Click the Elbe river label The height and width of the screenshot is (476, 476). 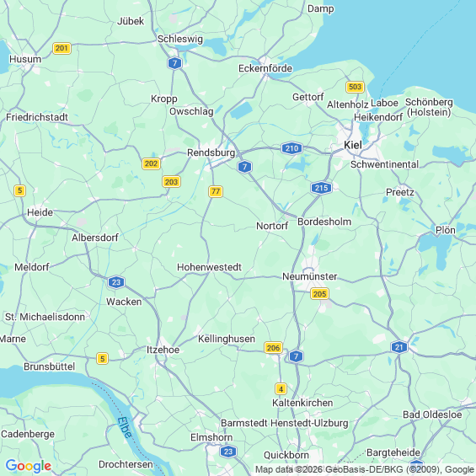click(125, 427)
